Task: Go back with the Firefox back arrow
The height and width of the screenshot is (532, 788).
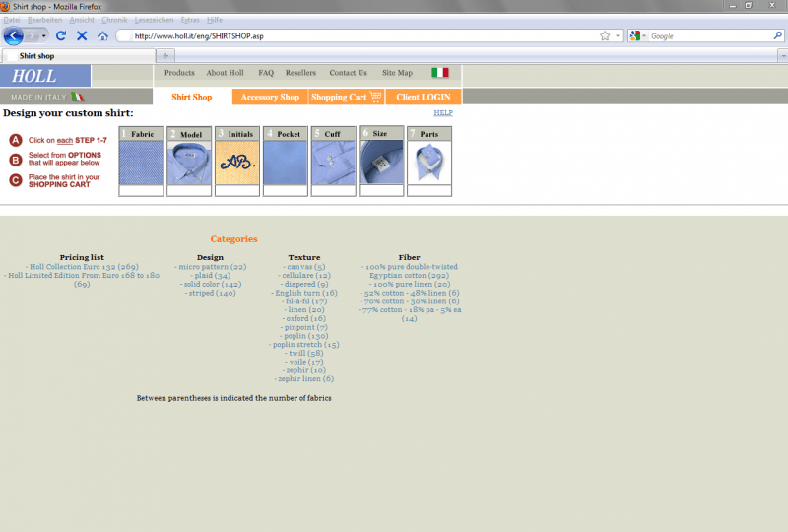Action: pos(13,35)
